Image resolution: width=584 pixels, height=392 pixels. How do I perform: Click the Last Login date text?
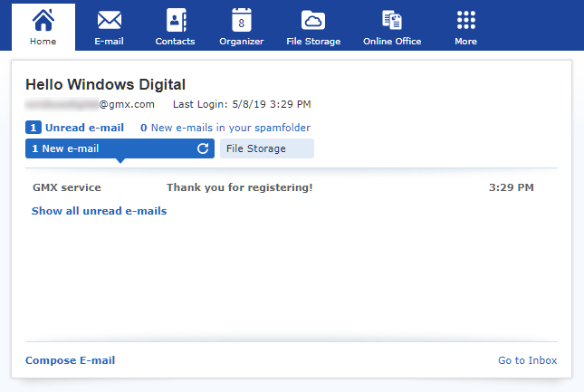click(x=242, y=104)
